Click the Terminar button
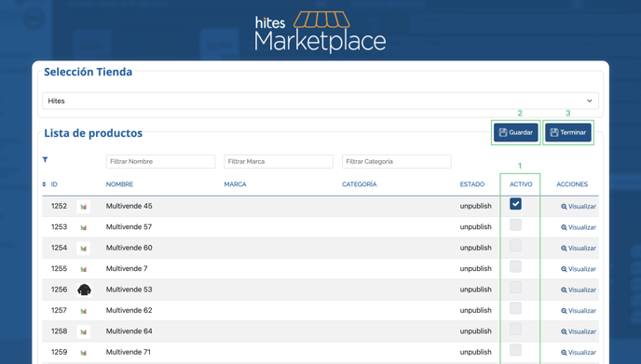Screen dimensions: 641x364 (567, 132)
